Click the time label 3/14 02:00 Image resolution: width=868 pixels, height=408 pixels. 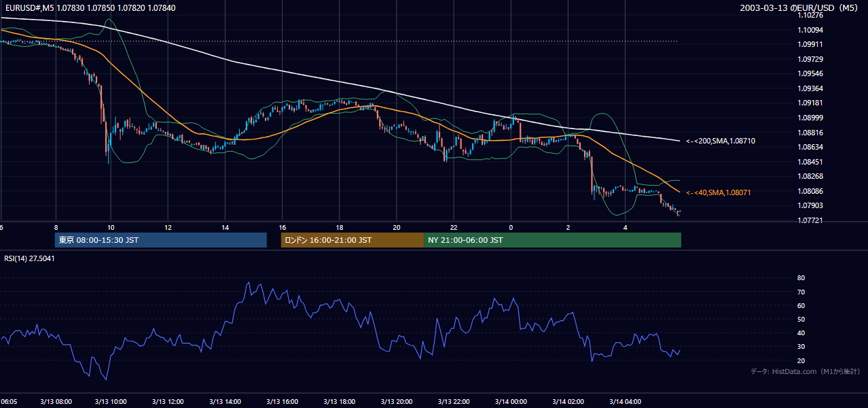[569, 401]
